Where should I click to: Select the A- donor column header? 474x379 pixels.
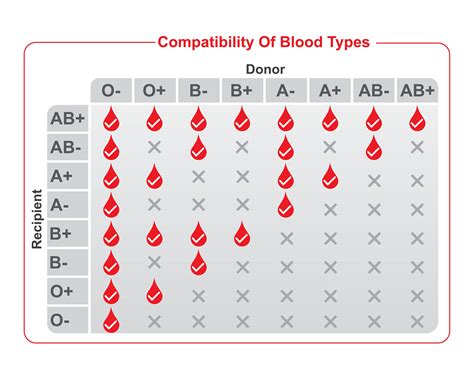(286, 90)
